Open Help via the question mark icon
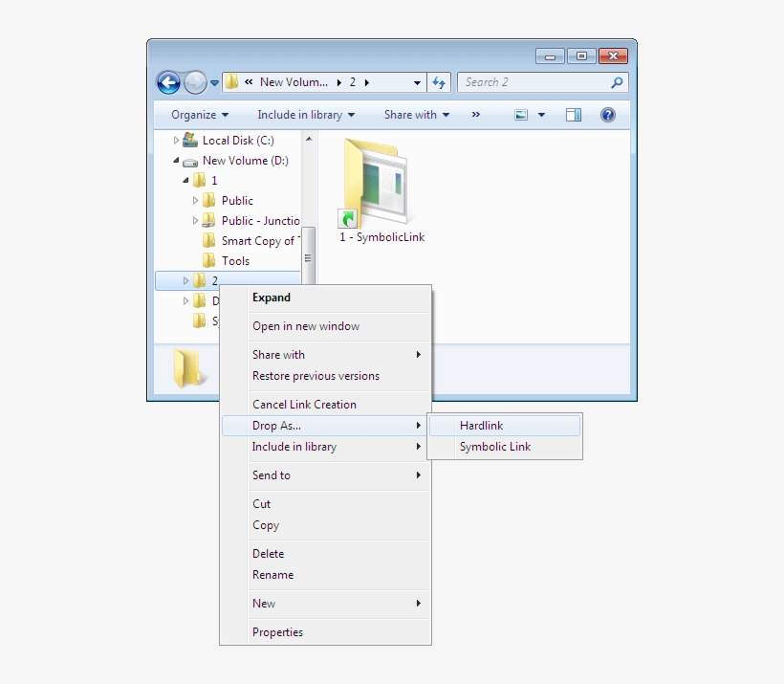 tap(609, 115)
